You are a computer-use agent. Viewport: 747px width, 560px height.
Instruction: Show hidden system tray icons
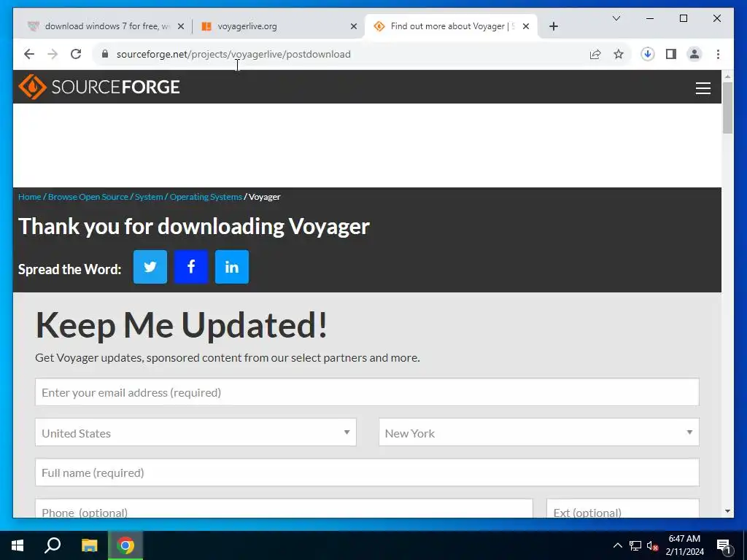tap(617, 545)
